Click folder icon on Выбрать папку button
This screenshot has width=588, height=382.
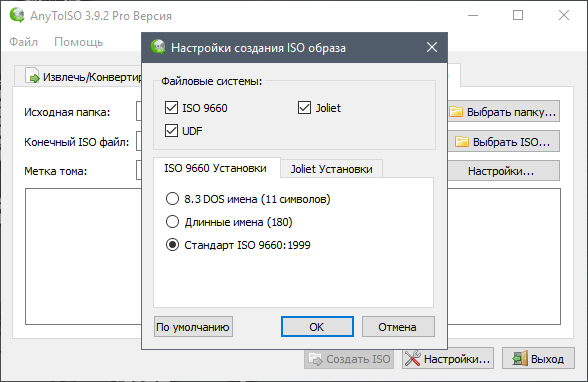pos(456,112)
